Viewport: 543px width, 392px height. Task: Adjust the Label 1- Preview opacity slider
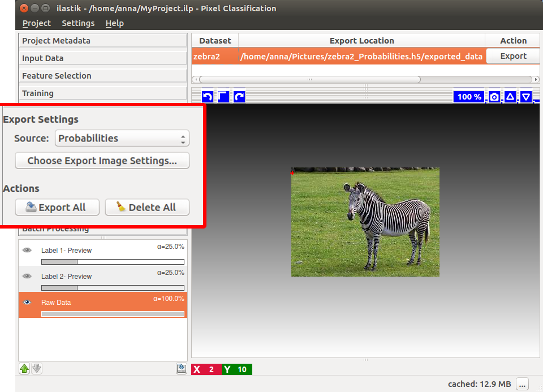[x=113, y=262]
